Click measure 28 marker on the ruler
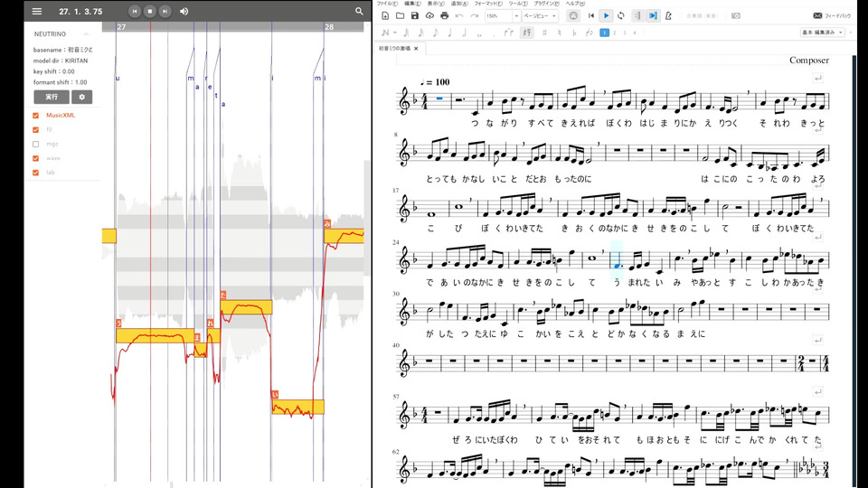Image resolution: width=868 pixels, height=488 pixels. click(329, 26)
